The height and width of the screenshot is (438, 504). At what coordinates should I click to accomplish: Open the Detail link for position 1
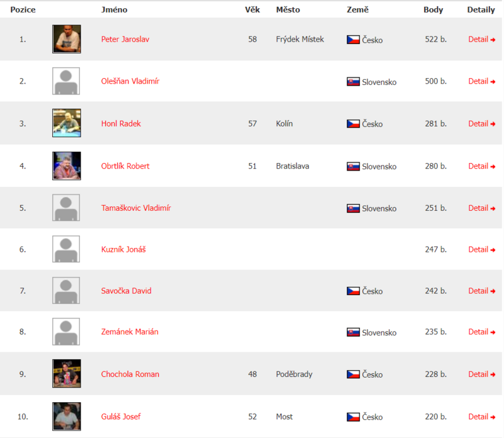coord(481,39)
